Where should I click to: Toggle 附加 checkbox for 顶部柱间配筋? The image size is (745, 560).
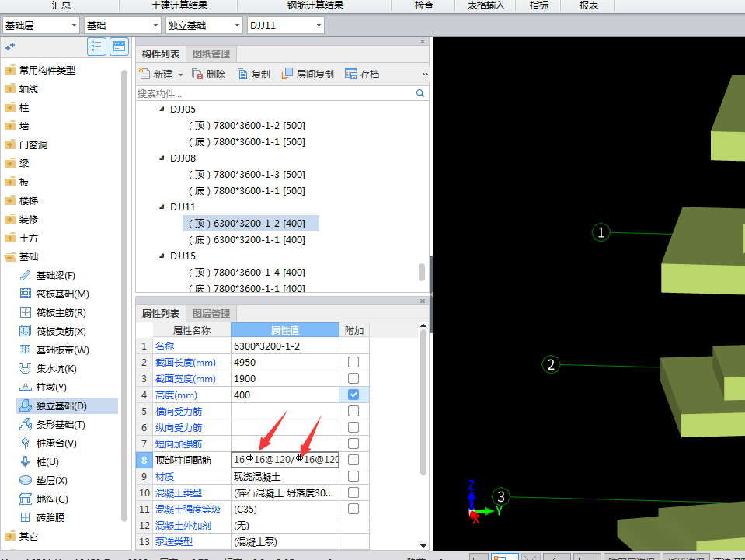(x=353, y=460)
